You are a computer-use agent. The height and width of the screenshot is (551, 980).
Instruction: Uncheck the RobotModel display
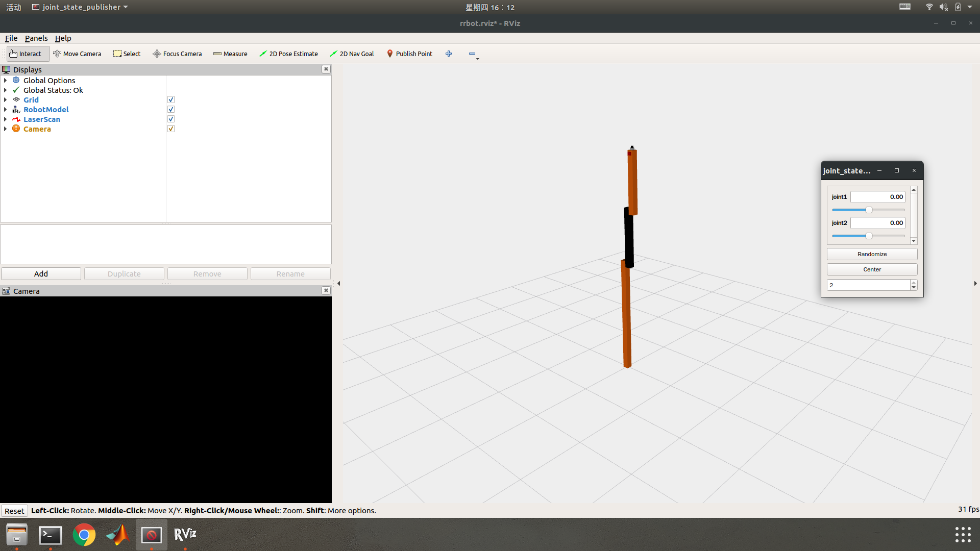(171, 110)
